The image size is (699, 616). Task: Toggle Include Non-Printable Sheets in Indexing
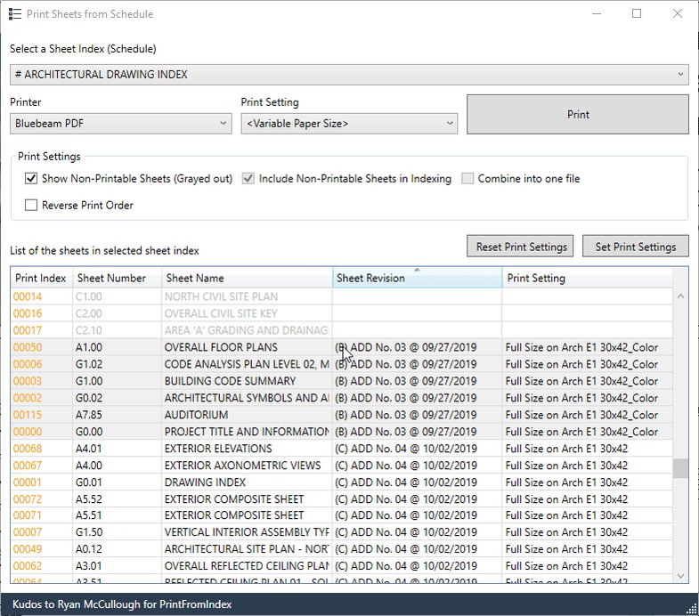[x=248, y=179]
